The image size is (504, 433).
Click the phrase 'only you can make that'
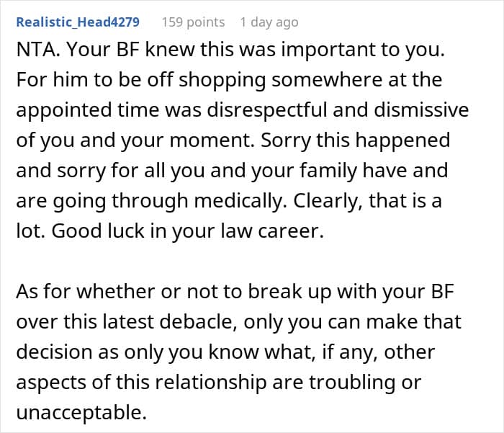352,322
